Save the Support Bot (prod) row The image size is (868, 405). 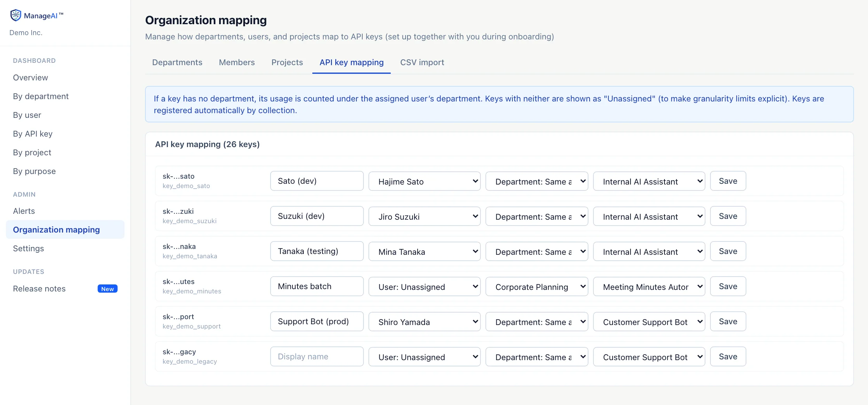(x=728, y=322)
